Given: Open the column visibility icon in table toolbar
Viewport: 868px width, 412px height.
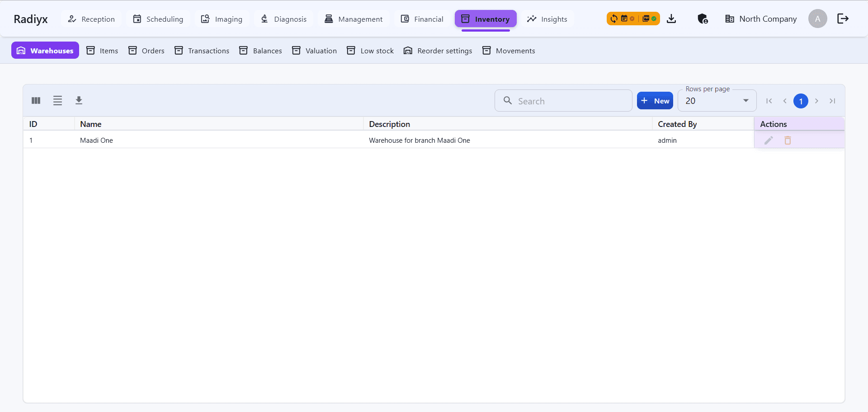Looking at the screenshot, I should [36, 100].
